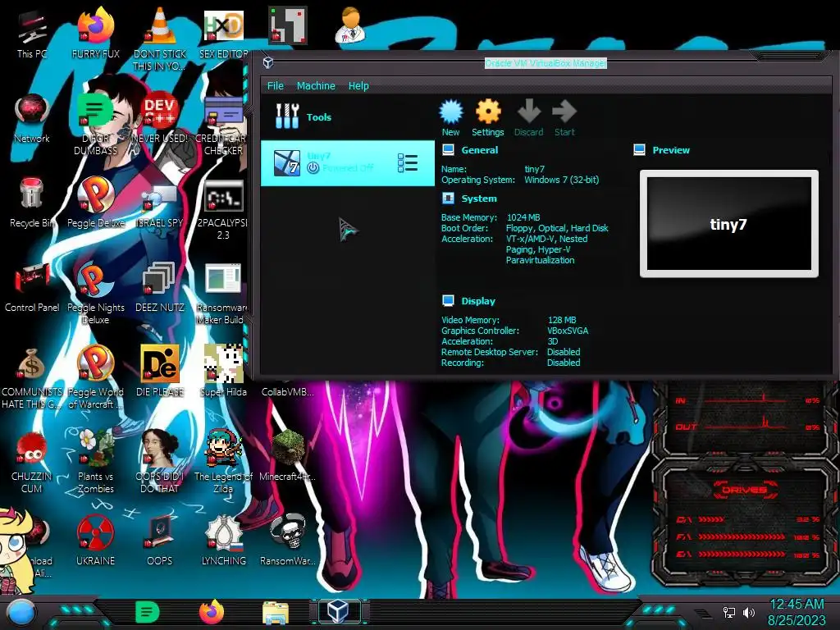Select the Super Hilda desktop icon
Viewport: 840px width, 630px height.
click(223, 371)
